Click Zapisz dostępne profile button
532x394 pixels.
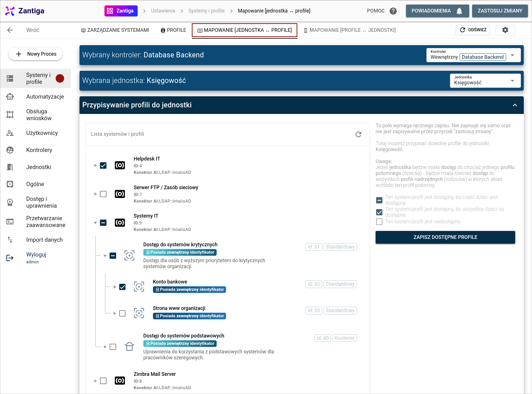pyautogui.click(x=445, y=237)
